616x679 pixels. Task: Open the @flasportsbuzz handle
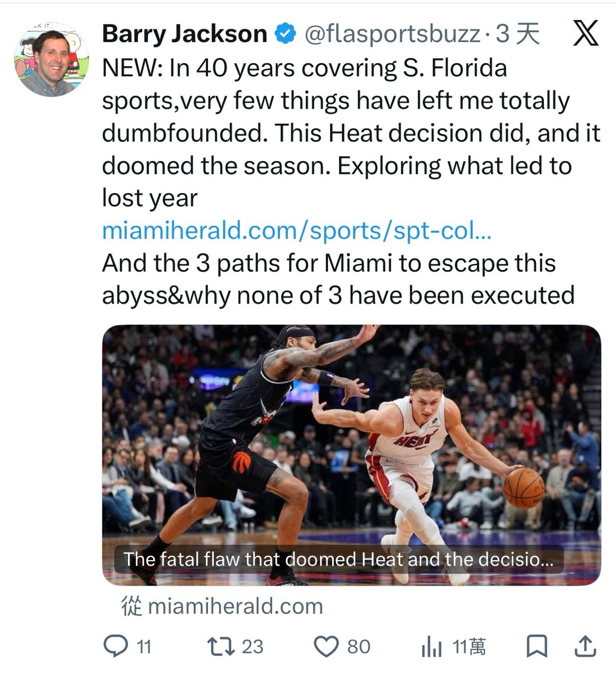[392, 34]
